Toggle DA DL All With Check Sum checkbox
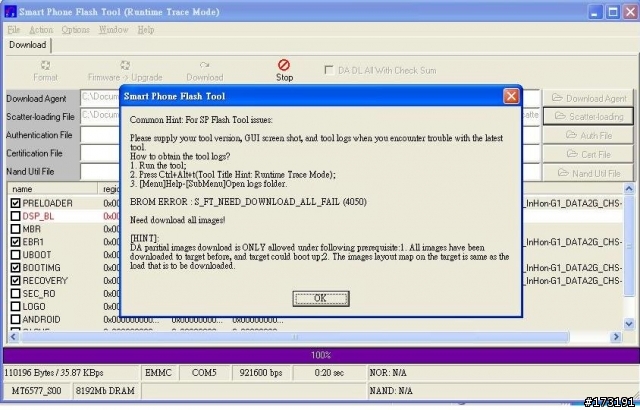The image size is (640, 410). click(329, 70)
